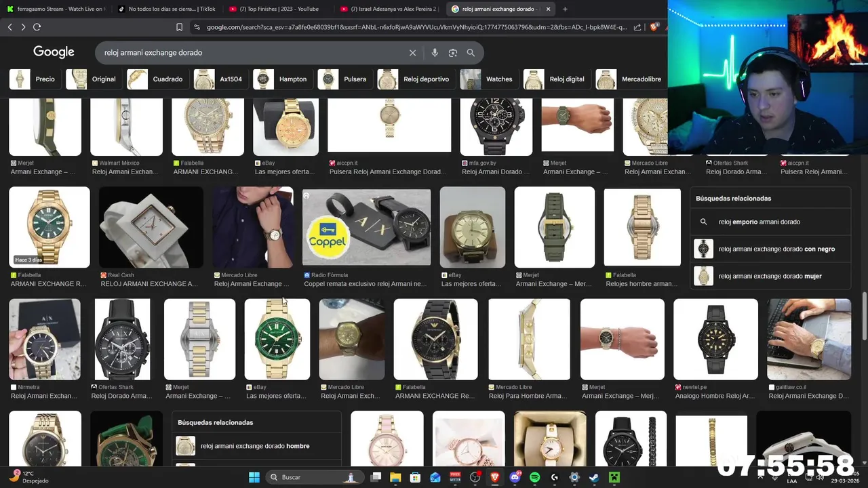Open green dial watch Falabella Hace 3 días
This screenshot has width=868, height=488.
49,227
